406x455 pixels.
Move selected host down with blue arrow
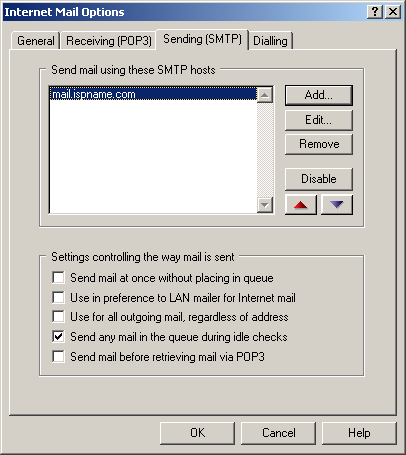[x=337, y=205]
